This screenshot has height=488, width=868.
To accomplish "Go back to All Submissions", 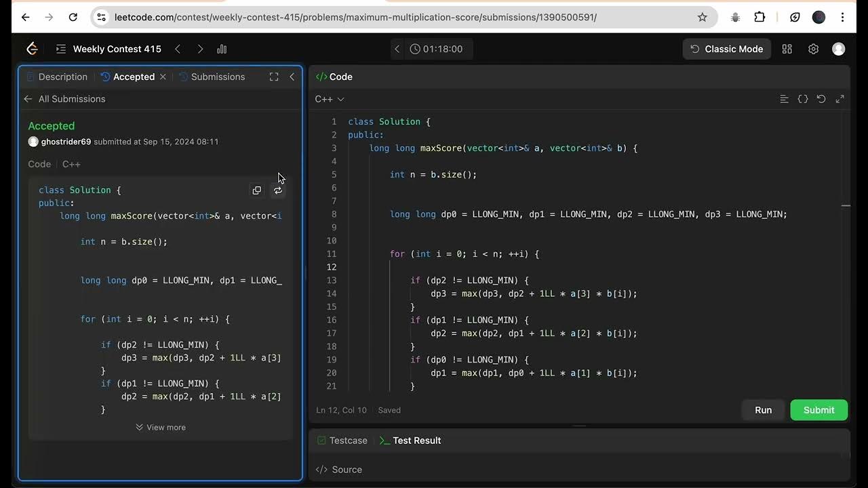I will click(x=64, y=99).
